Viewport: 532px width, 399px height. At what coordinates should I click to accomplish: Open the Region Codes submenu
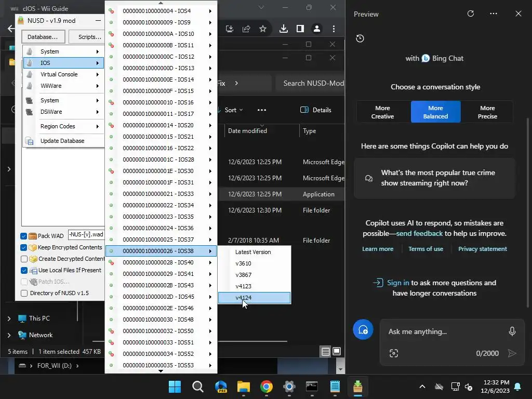point(63,126)
